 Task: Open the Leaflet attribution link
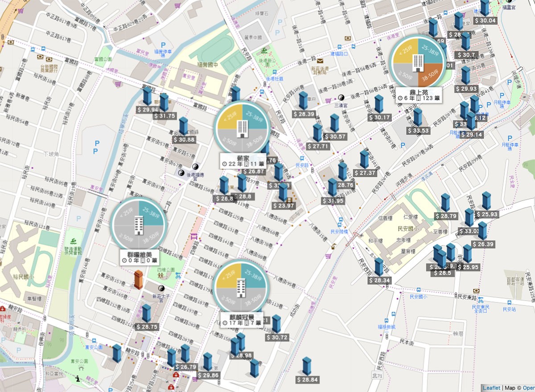coord(491,388)
